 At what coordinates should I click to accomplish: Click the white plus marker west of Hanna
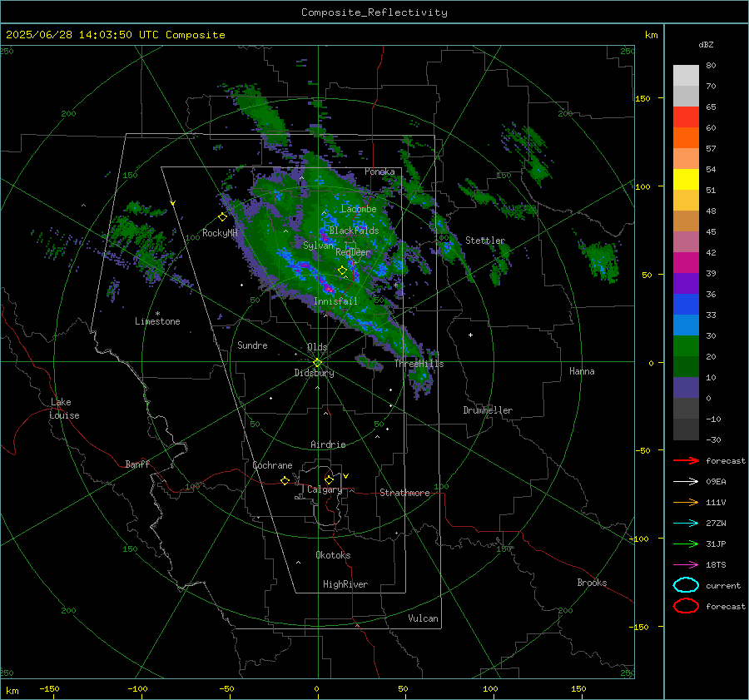click(x=470, y=335)
